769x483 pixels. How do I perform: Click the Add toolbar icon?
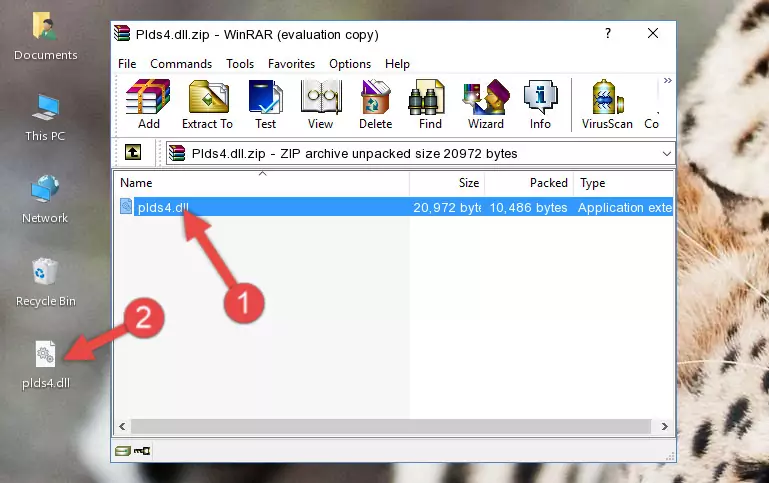(x=148, y=104)
